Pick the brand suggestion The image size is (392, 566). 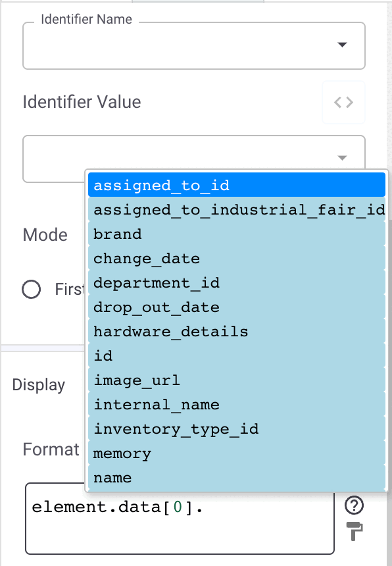point(237,234)
